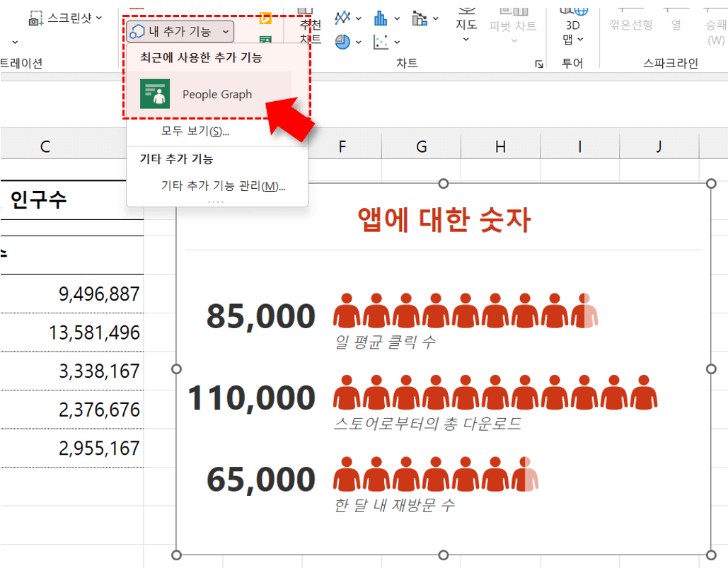Click the 110,000 value in People Graph
The width and height of the screenshot is (728, 568).
coord(251,398)
